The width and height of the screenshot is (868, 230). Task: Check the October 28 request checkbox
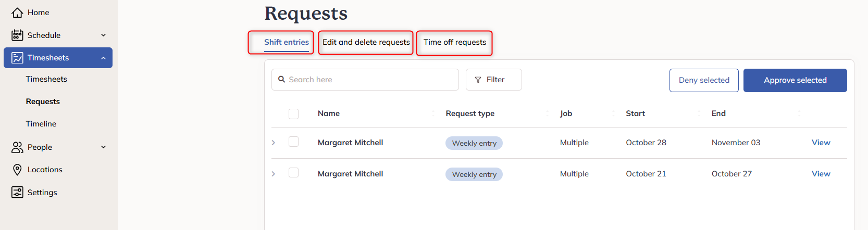click(294, 142)
